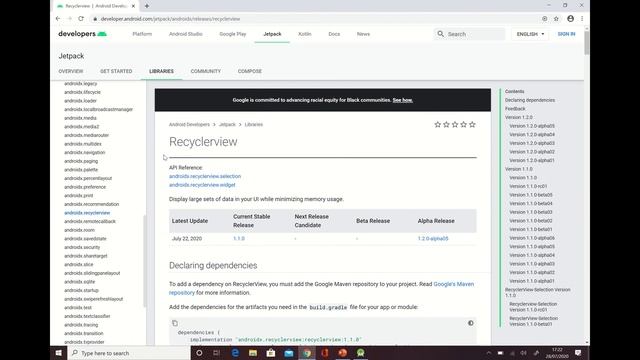The height and width of the screenshot is (360, 640).
Task: Open Office app on taskbar
Action: 325,353
